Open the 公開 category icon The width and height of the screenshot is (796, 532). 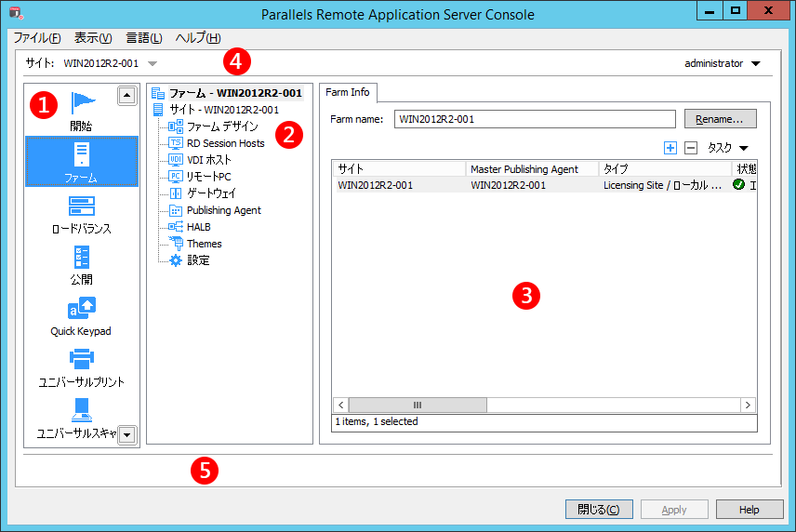81,257
